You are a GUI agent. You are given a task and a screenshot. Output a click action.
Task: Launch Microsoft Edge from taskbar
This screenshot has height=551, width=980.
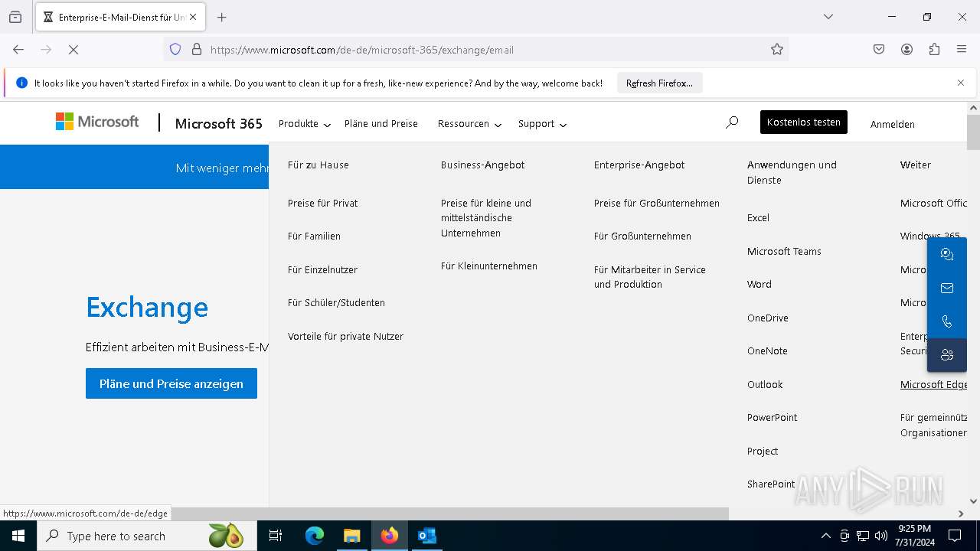pyautogui.click(x=315, y=536)
